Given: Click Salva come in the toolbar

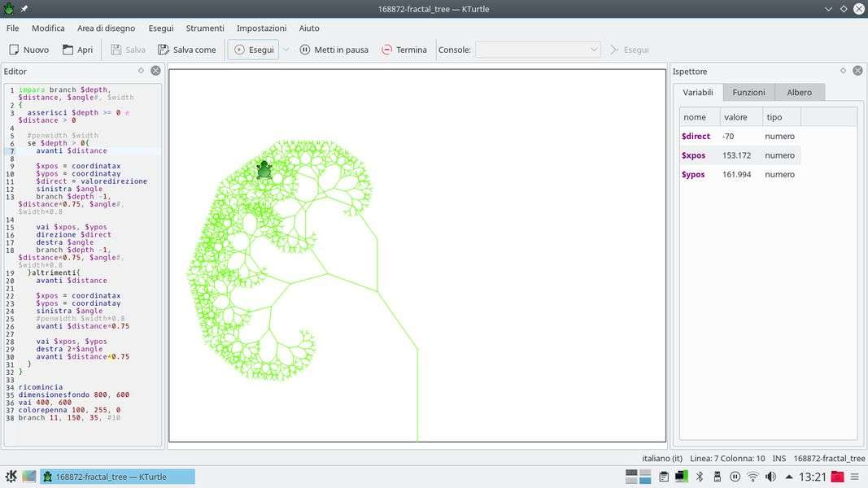Looking at the screenshot, I should [187, 50].
